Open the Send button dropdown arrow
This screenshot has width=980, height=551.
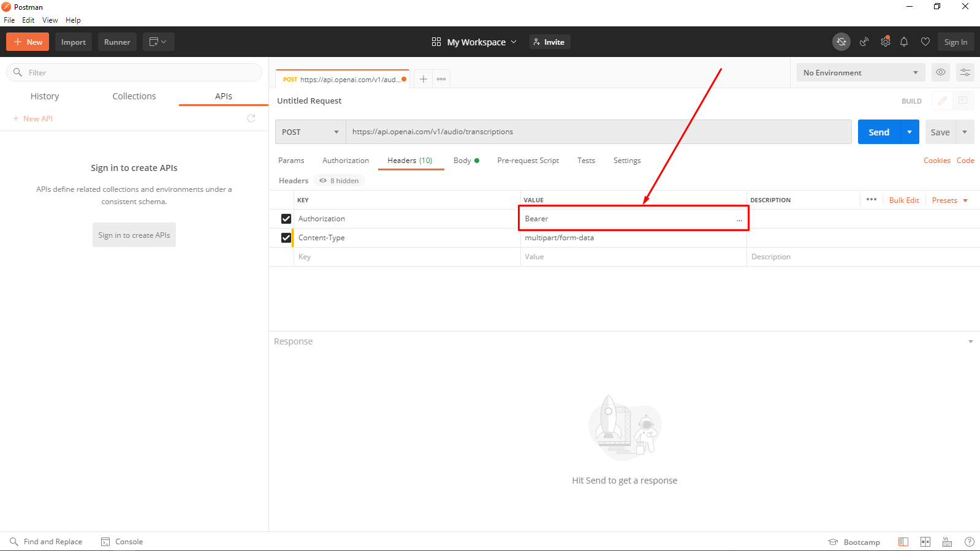[x=910, y=132]
